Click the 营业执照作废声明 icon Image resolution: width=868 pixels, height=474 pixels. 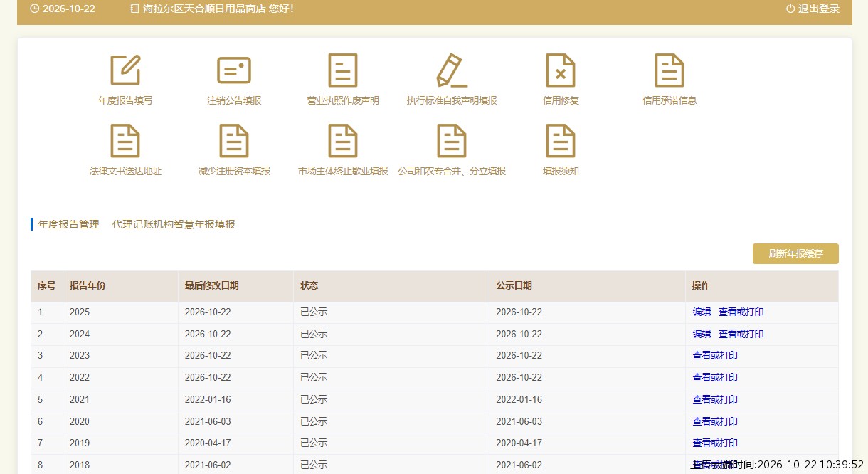tap(343, 70)
